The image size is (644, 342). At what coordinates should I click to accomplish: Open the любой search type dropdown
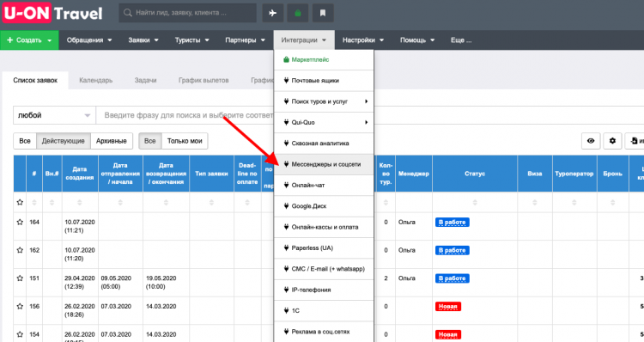(54, 115)
